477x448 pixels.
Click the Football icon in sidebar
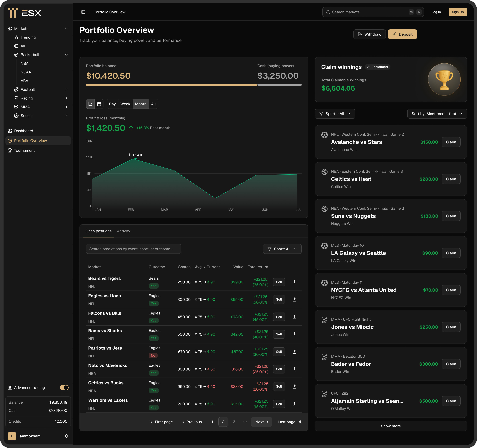pyautogui.click(x=16, y=90)
